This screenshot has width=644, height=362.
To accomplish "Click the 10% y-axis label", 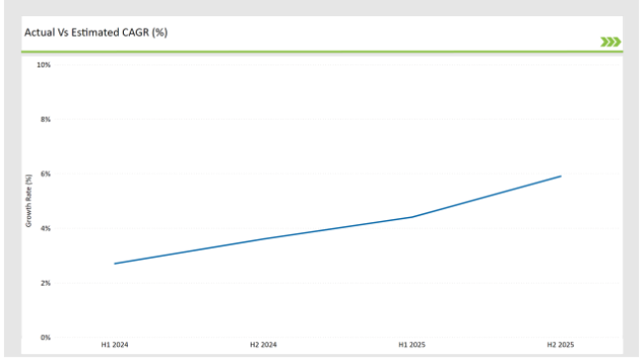I will click(x=44, y=65).
